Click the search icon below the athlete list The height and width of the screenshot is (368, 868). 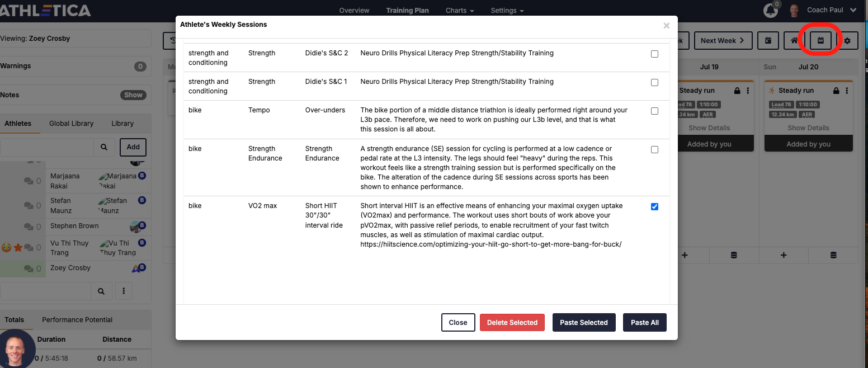click(x=101, y=291)
